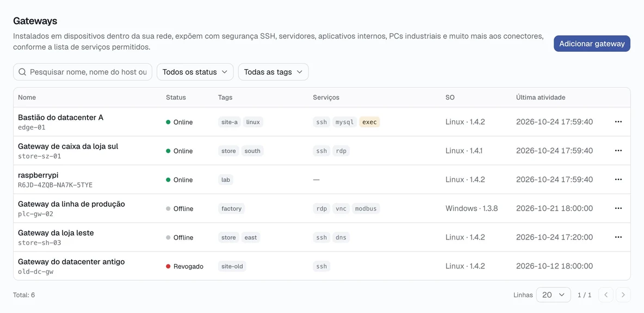Go to the previous page arrow
Image resolution: width=644 pixels, height=313 pixels.
pyautogui.click(x=606, y=294)
